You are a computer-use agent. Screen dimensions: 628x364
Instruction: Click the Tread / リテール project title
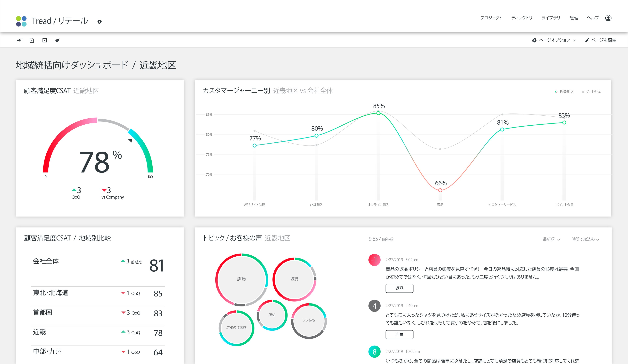click(x=60, y=21)
